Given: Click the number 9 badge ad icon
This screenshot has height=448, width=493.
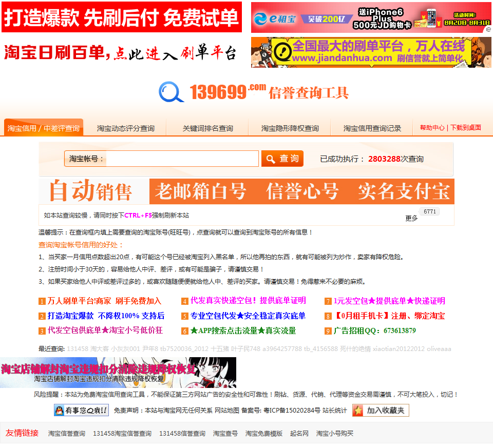Looking at the screenshot, I should (x=328, y=331).
